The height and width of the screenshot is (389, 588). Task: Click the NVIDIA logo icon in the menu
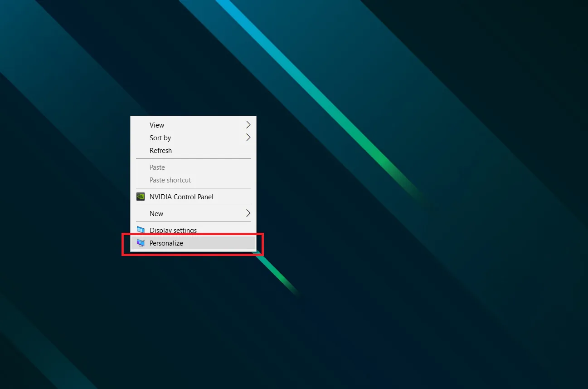click(141, 197)
